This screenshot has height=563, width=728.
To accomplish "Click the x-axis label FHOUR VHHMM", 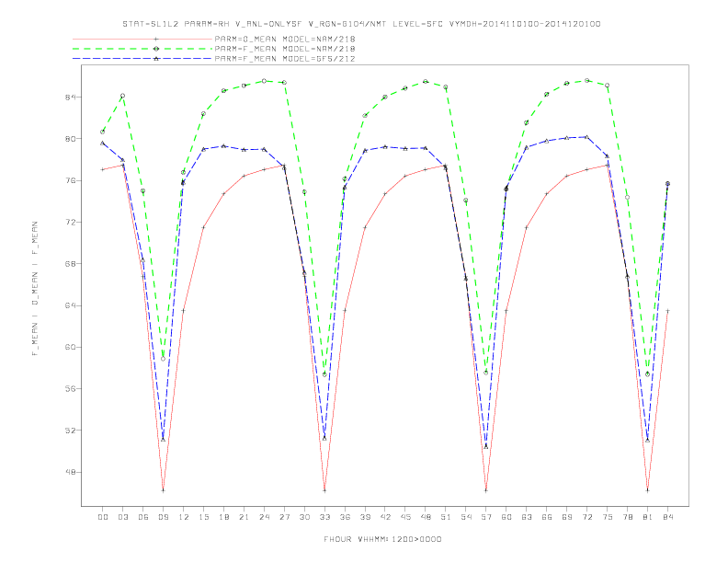I will click(382, 539).
